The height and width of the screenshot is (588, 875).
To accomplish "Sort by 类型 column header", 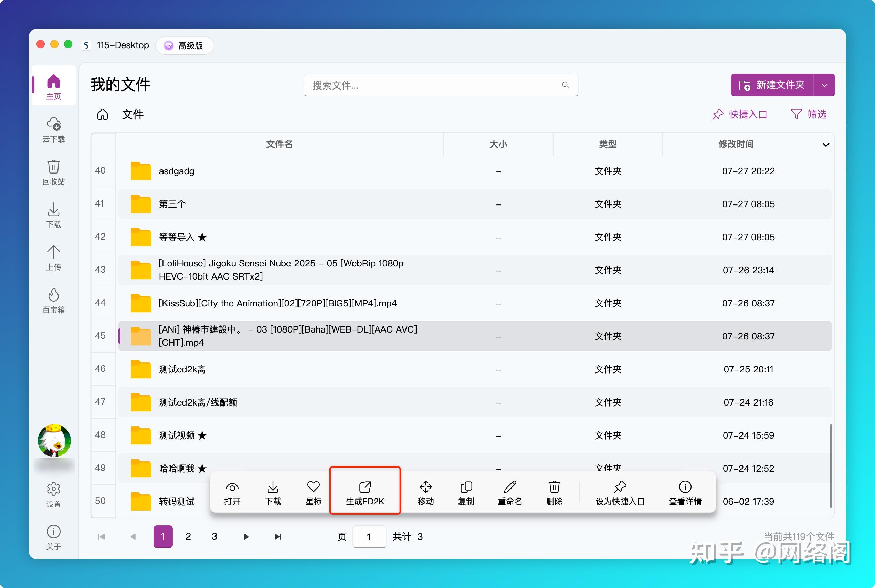I will pos(608,144).
